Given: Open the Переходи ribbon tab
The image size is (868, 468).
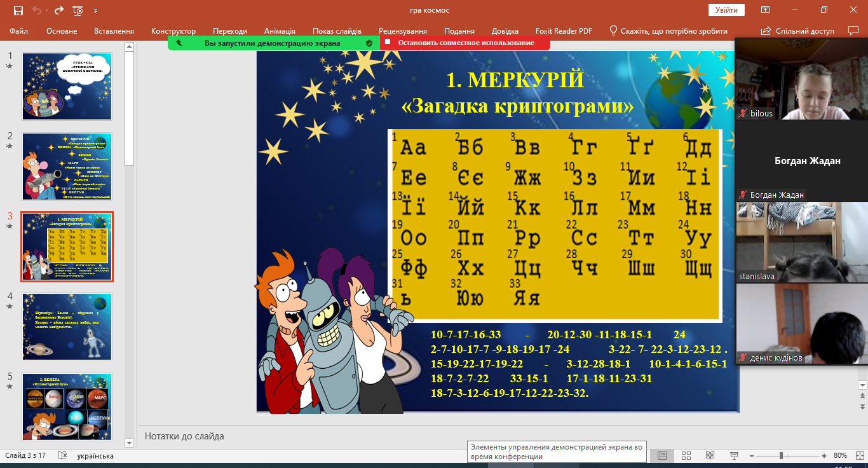Looking at the screenshot, I should coord(230,31).
